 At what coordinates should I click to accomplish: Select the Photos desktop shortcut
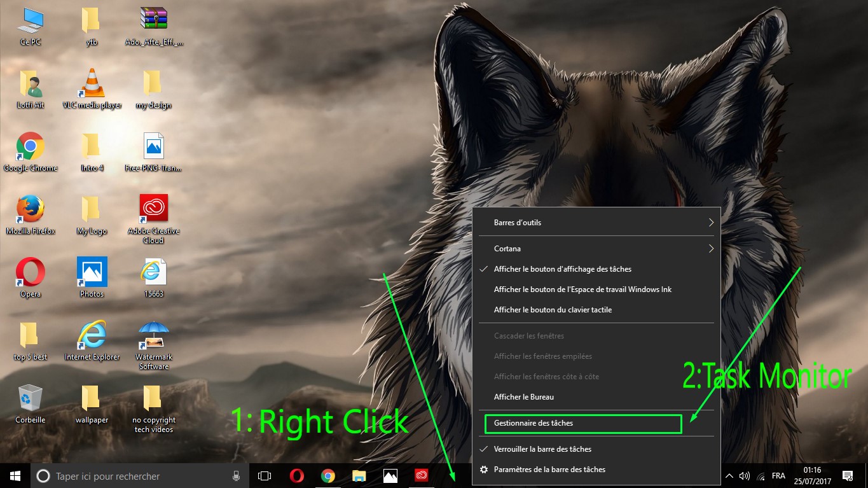coord(92,277)
